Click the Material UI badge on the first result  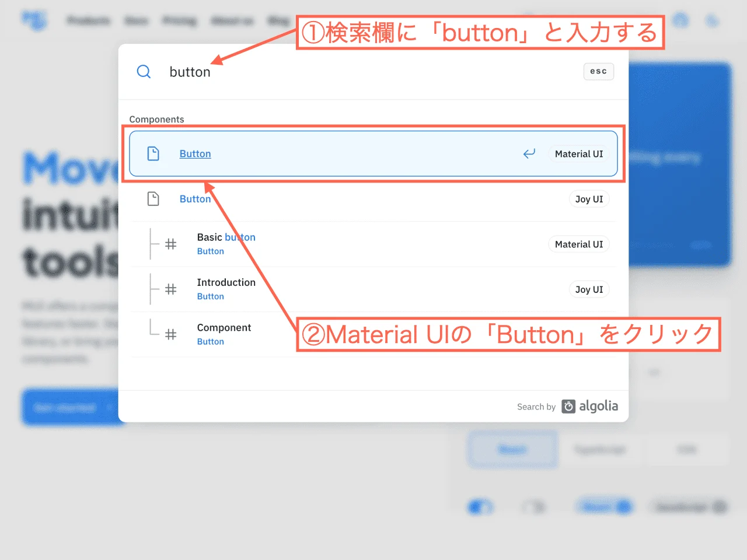point(578,153)
